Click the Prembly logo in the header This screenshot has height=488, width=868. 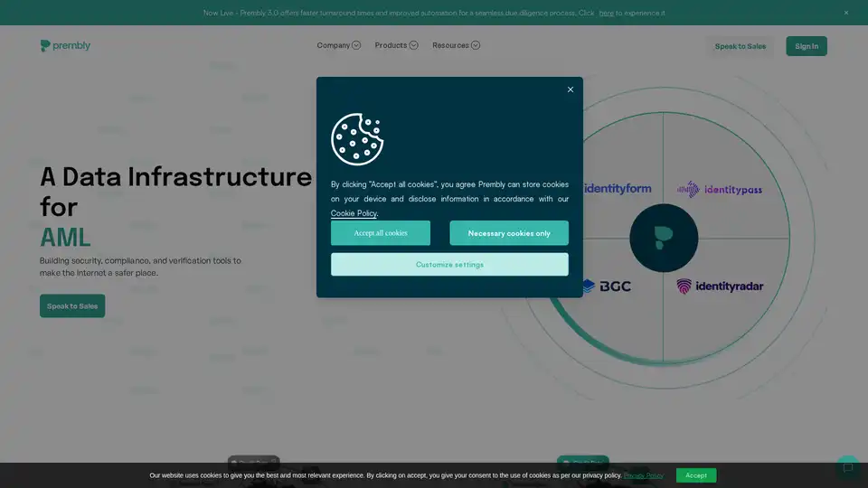pyautogui.click(x=65, y=46)
